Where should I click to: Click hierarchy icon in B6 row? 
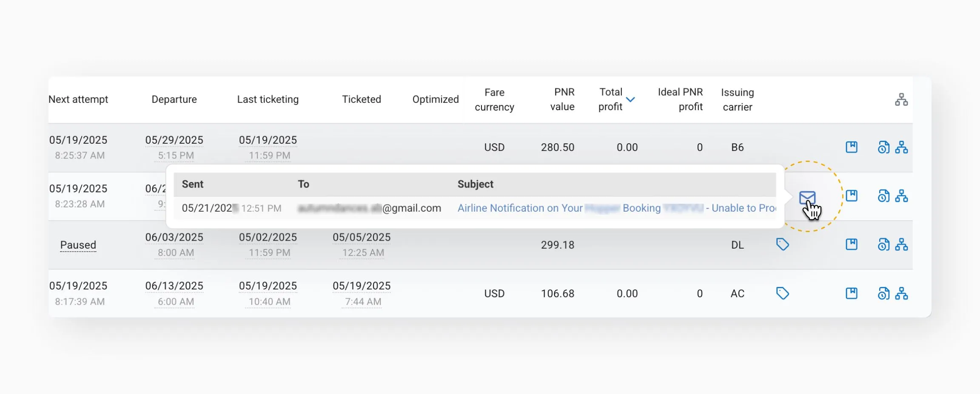(x=901, y=147)
